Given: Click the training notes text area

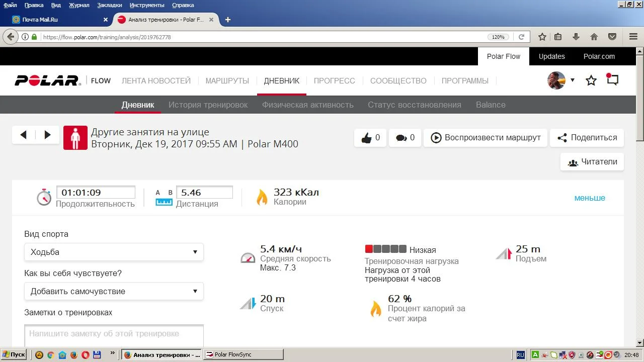Looking at the screenshot, I should (114, 336).
